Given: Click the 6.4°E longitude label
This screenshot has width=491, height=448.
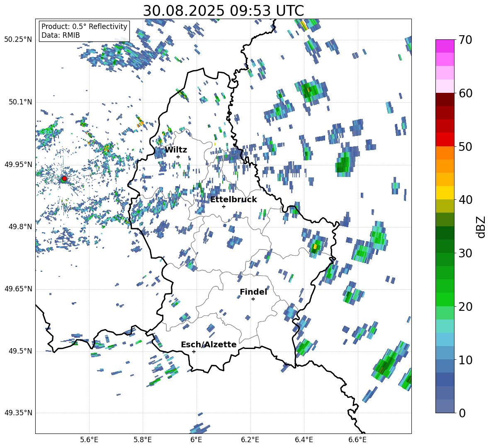Looking at the screenshot, I should point(304,440).
